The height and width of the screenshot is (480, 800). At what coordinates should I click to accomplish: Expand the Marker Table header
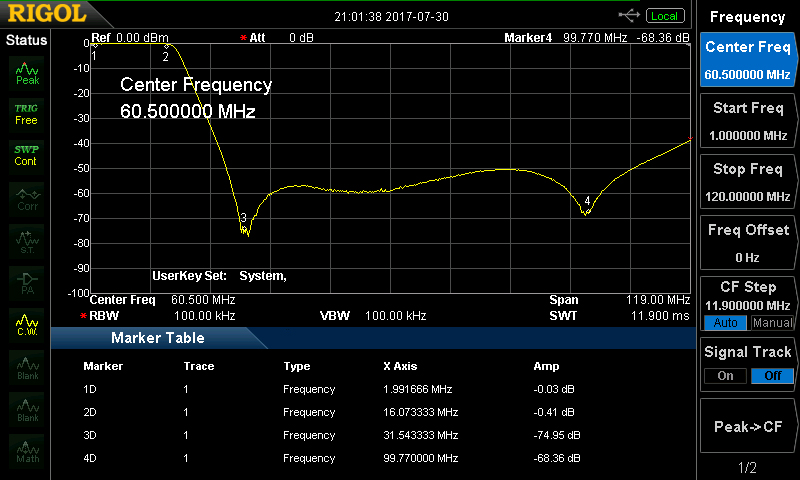click(x=158, y=338)
